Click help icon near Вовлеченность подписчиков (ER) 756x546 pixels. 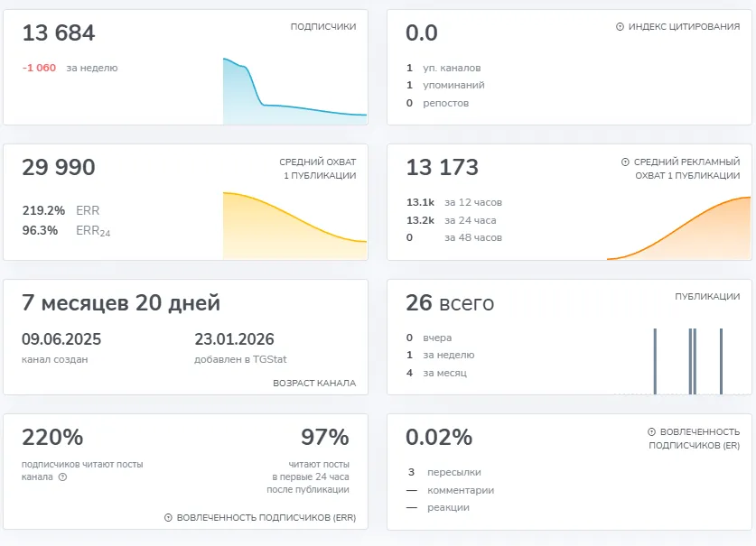[x=651, y=431]
